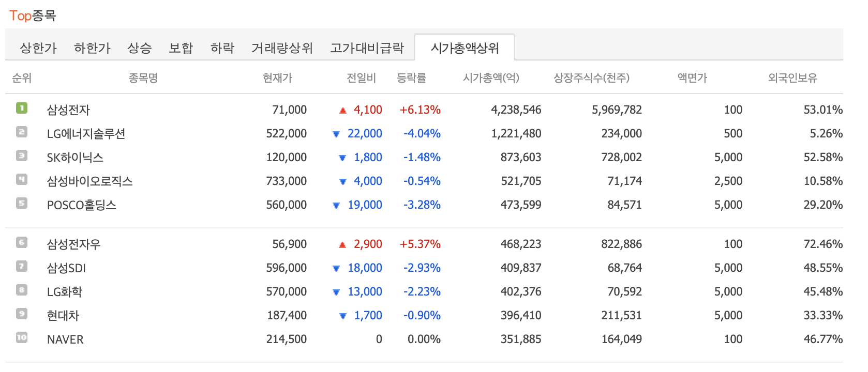868x372 pixels.
Task: Click the rank 6 badge icon
Action: pyautogui.click(x=22, y=242)
